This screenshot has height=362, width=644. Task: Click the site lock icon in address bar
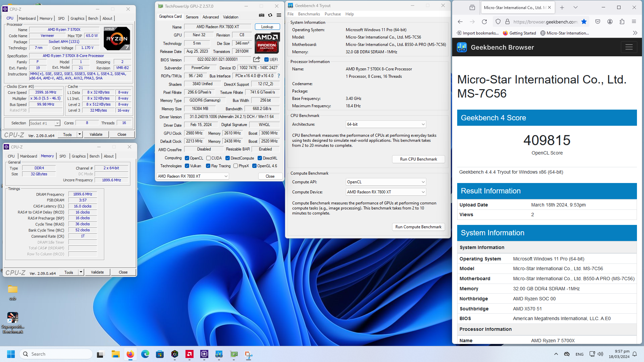pos(507,22)
